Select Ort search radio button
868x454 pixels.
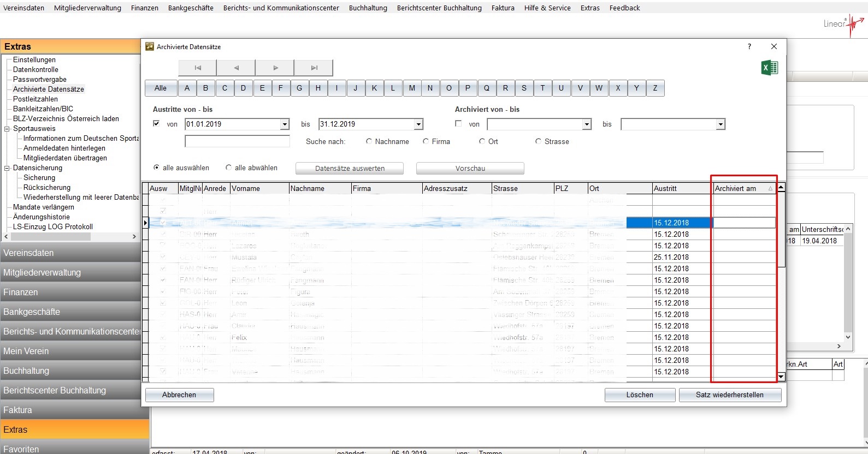click(482, 141)
